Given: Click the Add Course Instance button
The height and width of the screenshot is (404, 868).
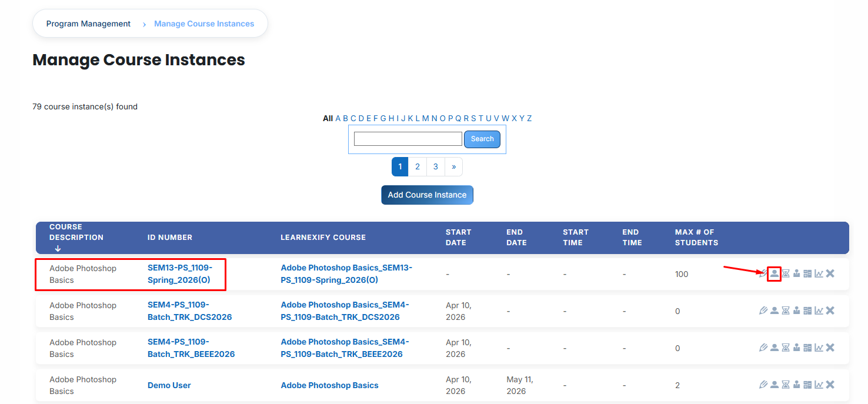Looking at the screenshot, I should pos(427,195).
